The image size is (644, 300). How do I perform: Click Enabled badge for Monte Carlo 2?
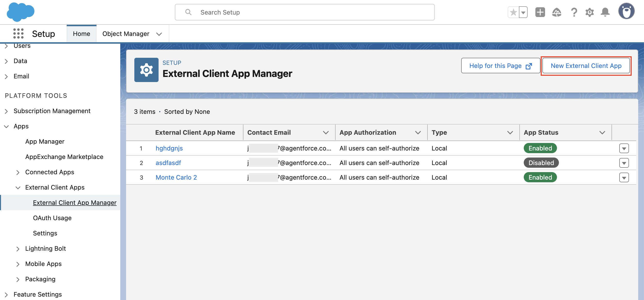click(x=540, y=177)
